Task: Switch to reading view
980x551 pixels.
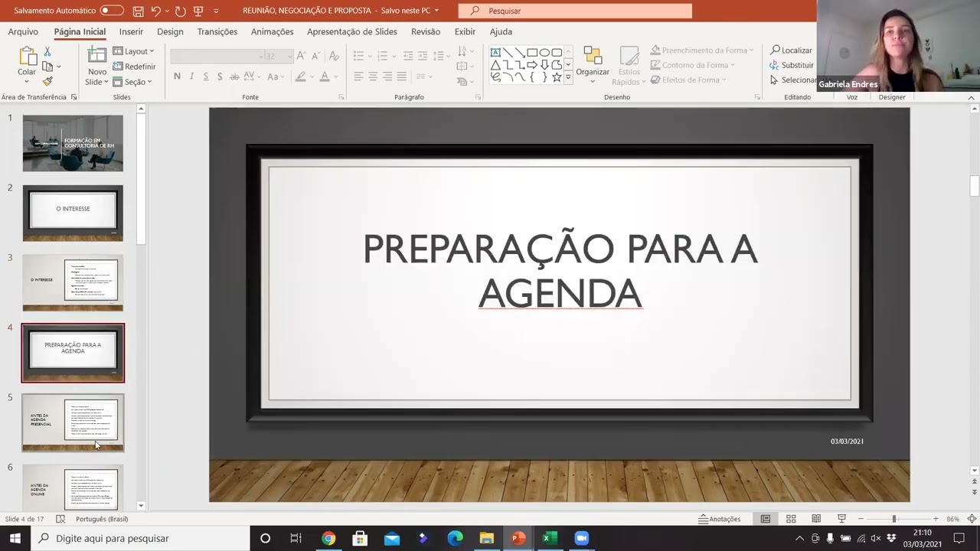Action: coord(816,519)
